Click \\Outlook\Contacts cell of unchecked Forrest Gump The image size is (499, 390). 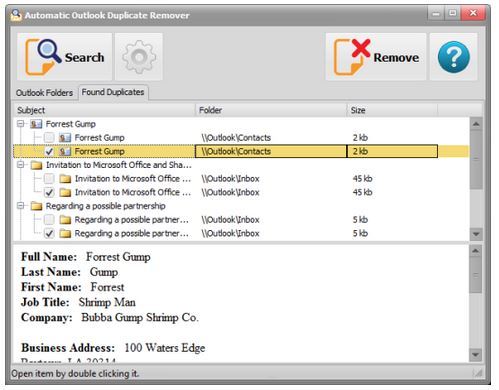click(x=236, y=138)
